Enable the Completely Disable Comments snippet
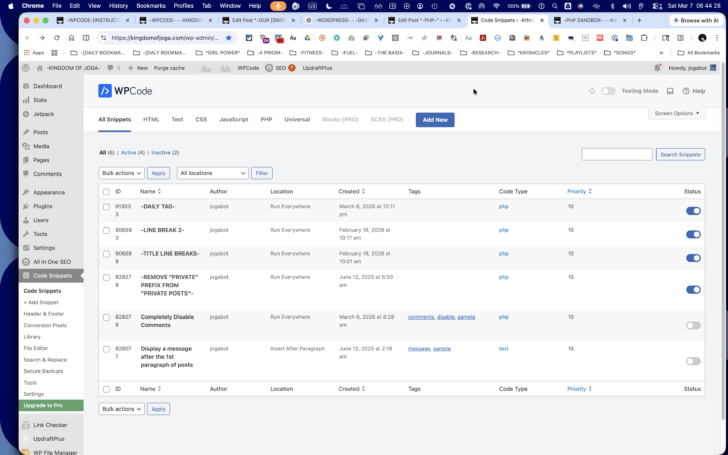The image size is (728, 455). pos(693,325)
